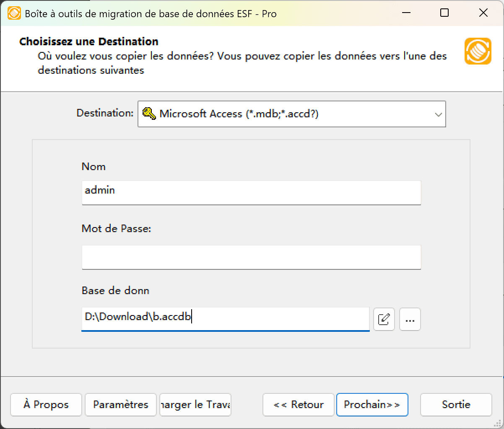504x429 pixels.
Task: Click the ESF app icon in the title bar
Action: [x=13, y=13]
